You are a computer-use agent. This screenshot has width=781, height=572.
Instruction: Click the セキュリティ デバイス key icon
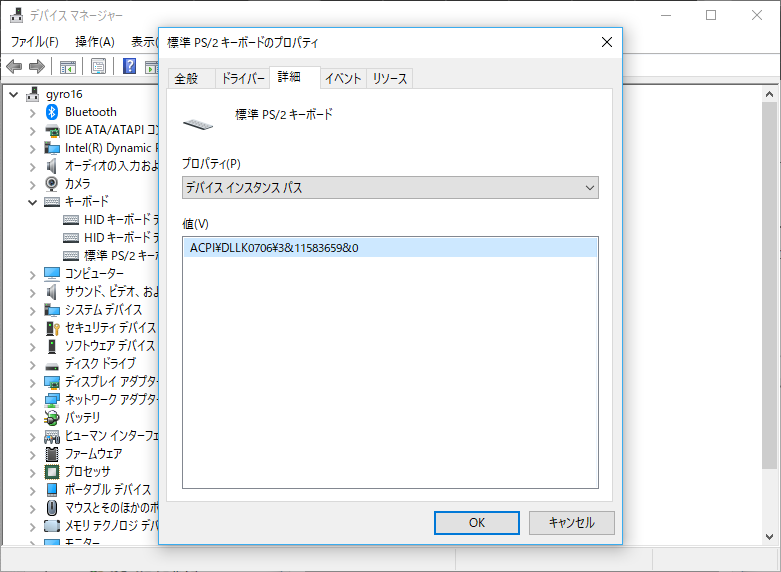52,328
